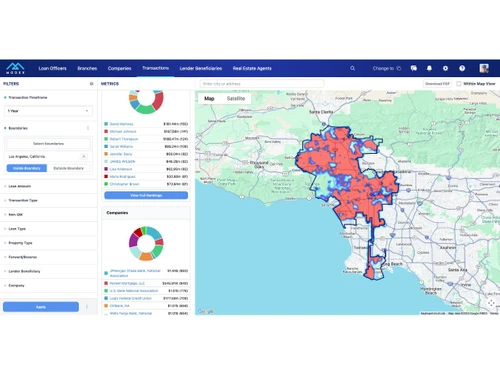Open the settings gear in navbar
The image size is (500, 375).
pos(445,68)
